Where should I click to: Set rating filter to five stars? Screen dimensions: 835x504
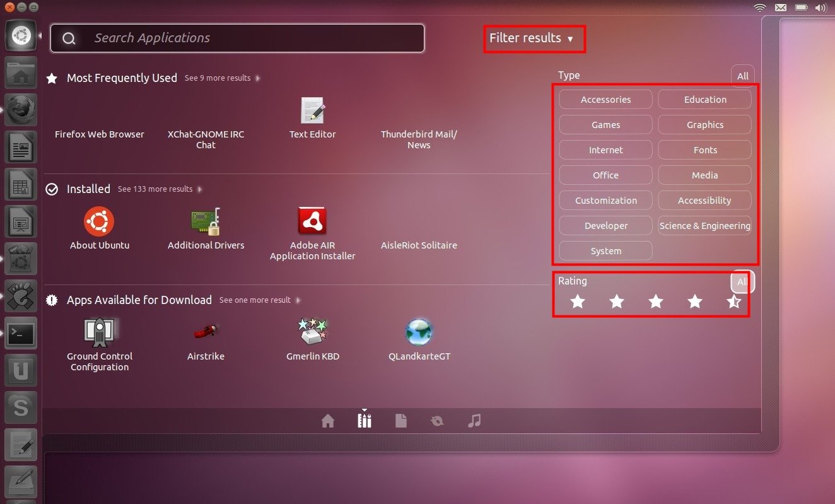734,302
